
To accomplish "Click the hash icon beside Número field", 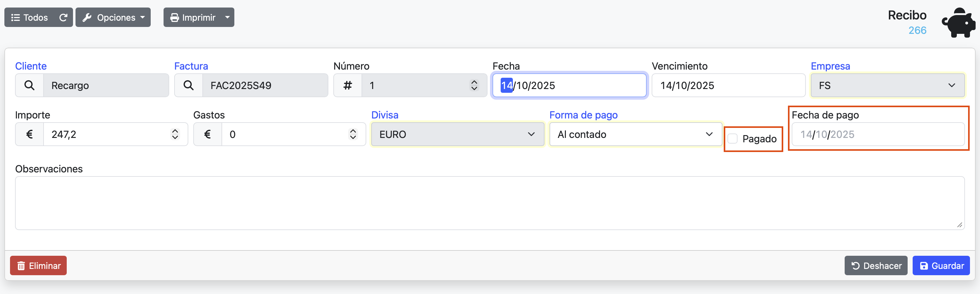I will (347, 85).
